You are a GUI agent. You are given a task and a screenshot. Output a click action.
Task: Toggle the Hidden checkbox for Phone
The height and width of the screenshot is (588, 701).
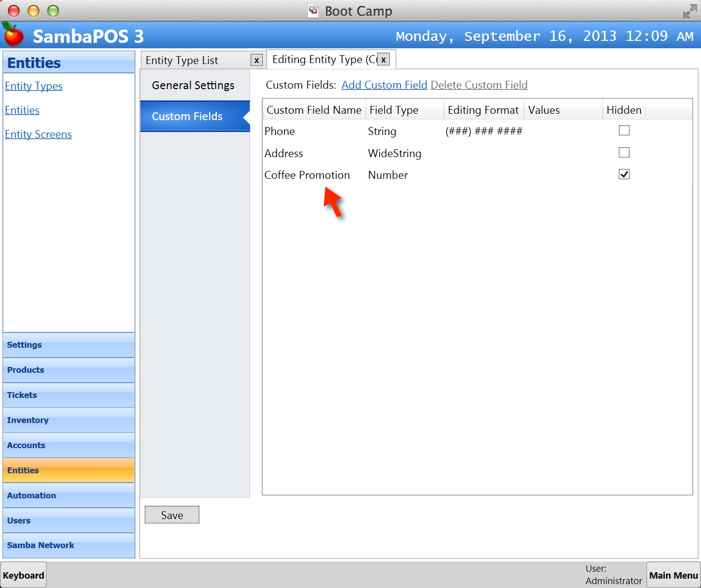(x=624, y=131)
